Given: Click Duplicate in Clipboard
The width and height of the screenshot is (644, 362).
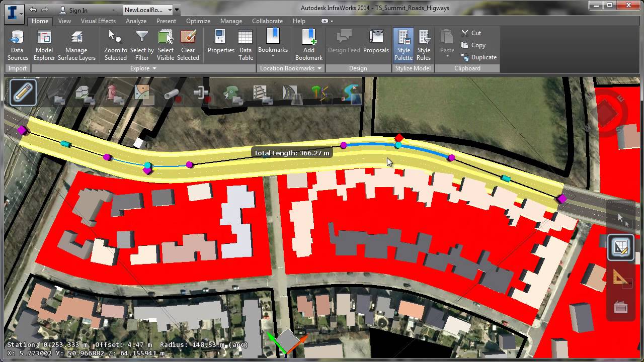Looking at the screenshot, I should [x=479, y=57].
